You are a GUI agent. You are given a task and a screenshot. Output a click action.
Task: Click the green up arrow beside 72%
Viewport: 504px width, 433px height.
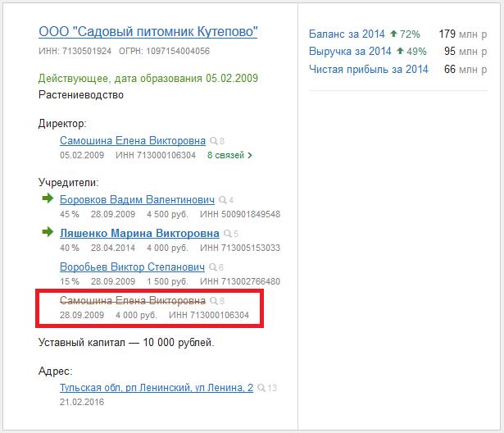click(393, 34)
